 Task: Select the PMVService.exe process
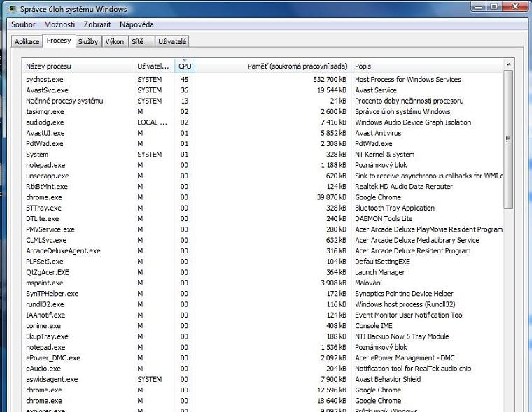coord(263,229)
